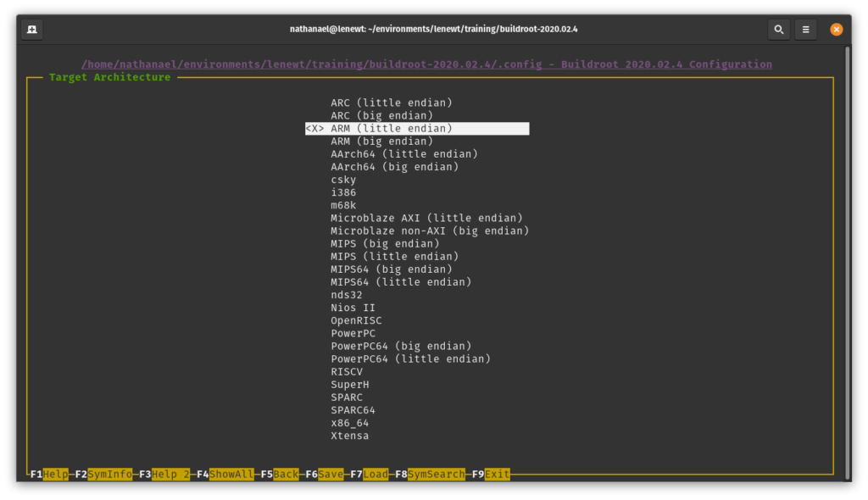Viewport: 868px width, 500px height.
Task: Click the new tab icon in title bar
Action: [x=31, y=30]
